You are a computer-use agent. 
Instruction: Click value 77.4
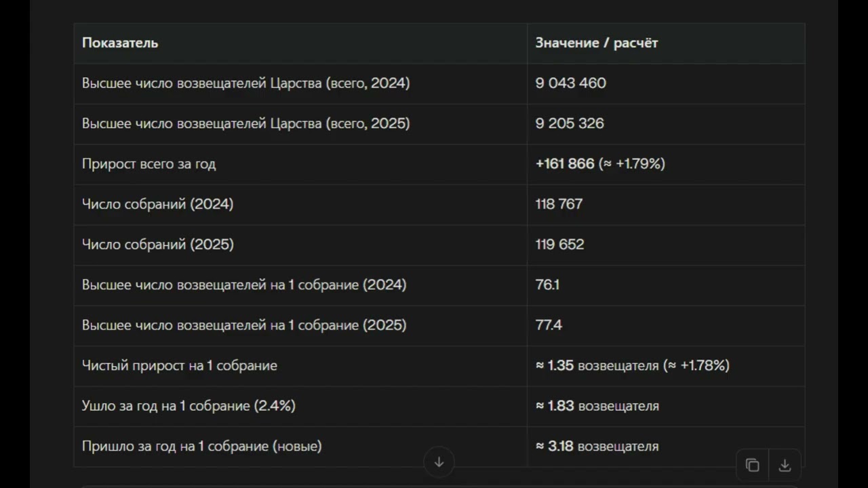coord(549,325)
